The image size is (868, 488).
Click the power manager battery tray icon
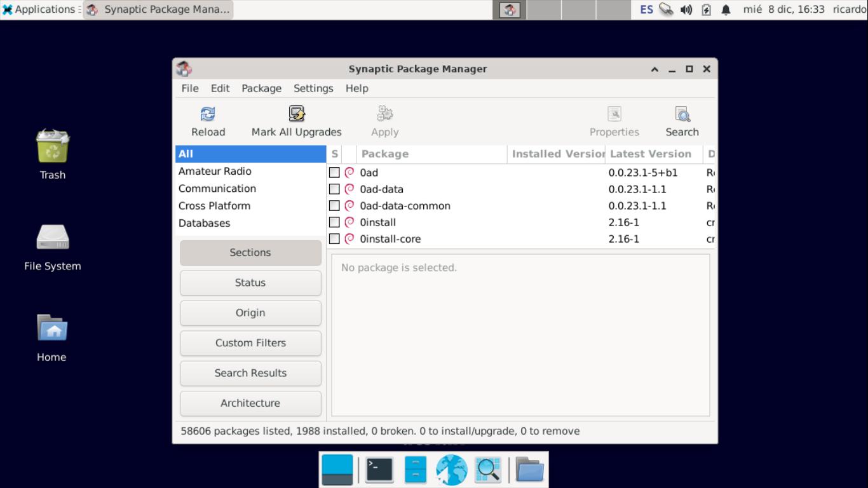point(706,10)
